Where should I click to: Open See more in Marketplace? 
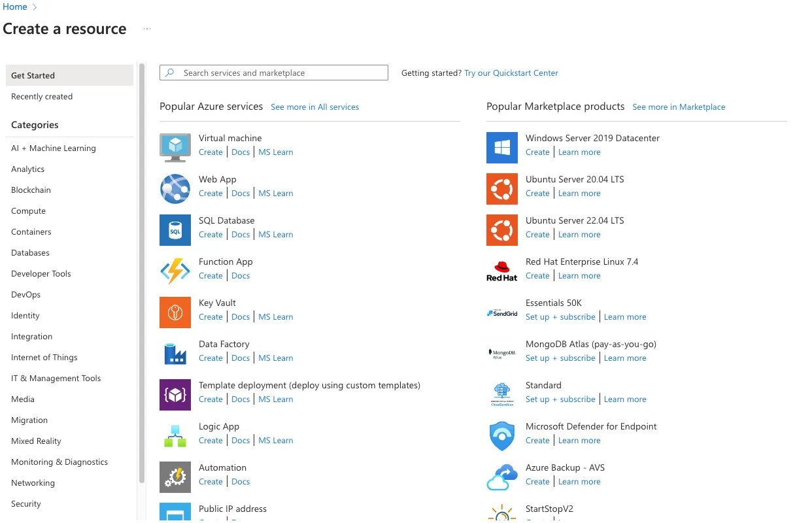tap(679, 107)
